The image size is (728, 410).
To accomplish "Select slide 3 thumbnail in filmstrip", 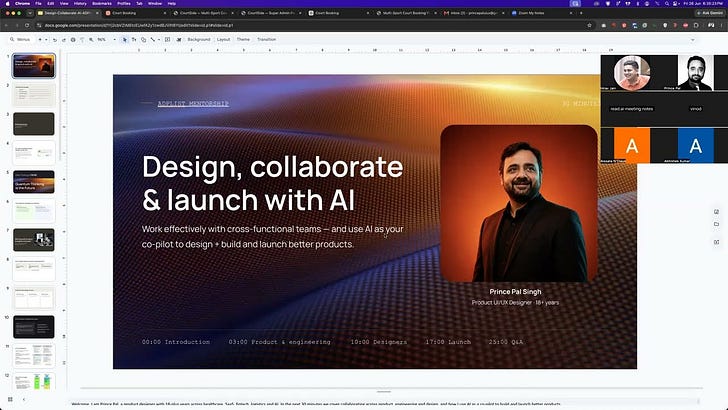I will [x=33, y=124].
